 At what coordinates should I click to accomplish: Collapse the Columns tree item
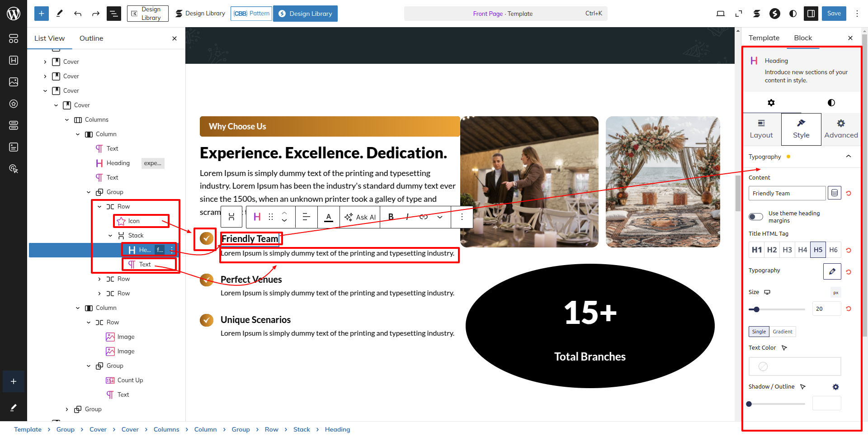pyautogui.click(x=67, y=120)
